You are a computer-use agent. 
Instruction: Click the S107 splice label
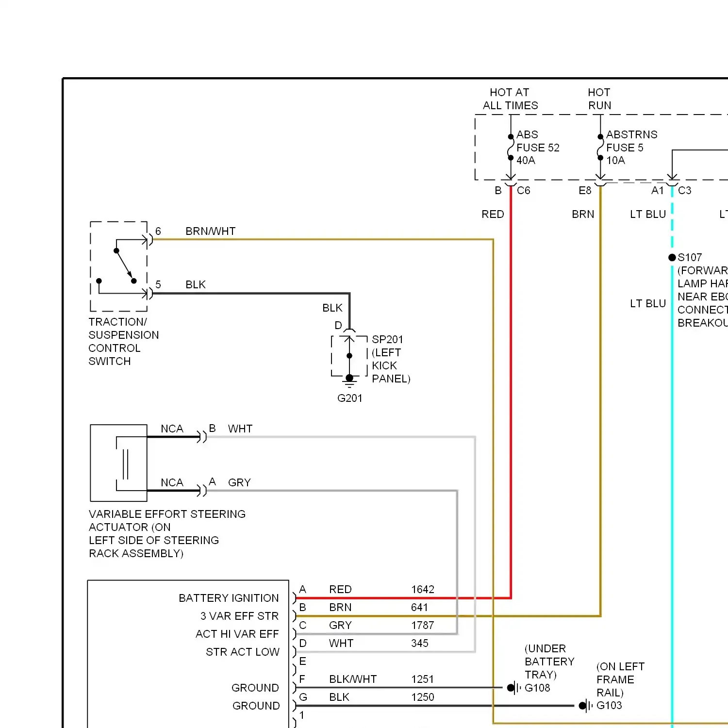pyautogui.click(x=690, y=257)
